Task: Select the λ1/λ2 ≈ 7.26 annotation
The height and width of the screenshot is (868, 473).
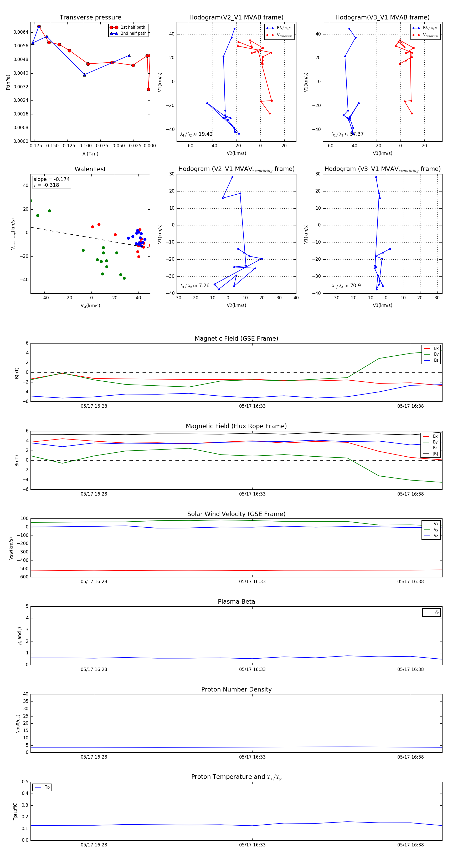Action: tap(194, 286)
